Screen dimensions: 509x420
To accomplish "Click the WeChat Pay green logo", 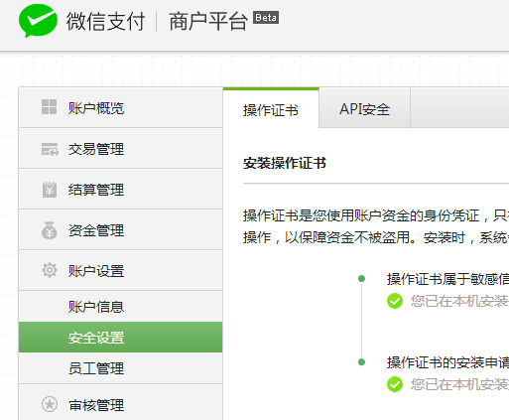I will tap(38, 21).
